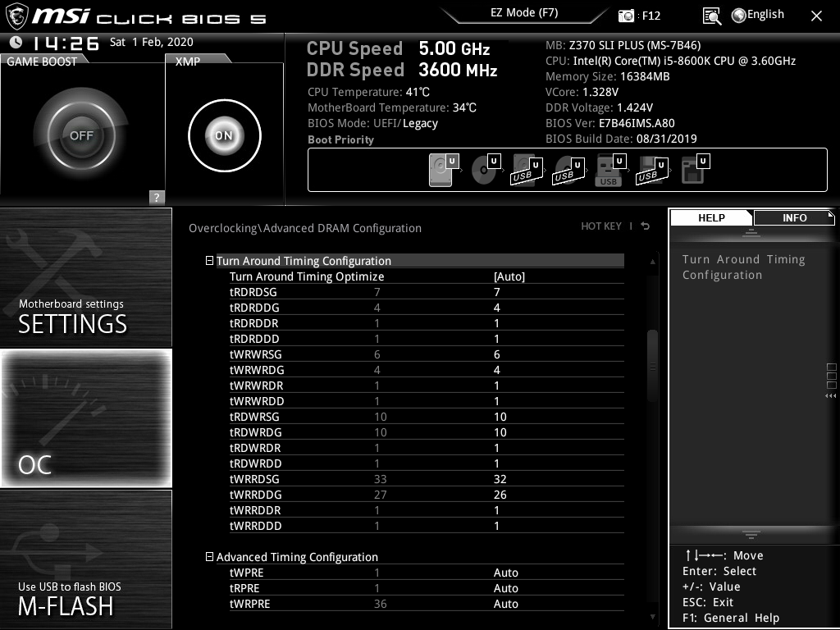Viewport: 840px width, 630px height.
Task: Toggle the GAME BOOST knob
Action: coord(81,135)
